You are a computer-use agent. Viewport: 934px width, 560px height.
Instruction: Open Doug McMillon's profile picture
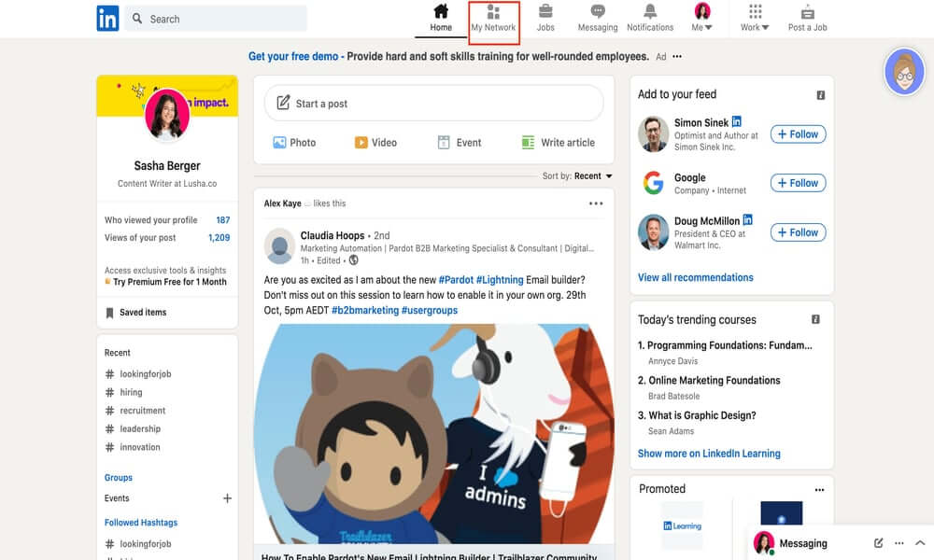[x=654, y=232]
